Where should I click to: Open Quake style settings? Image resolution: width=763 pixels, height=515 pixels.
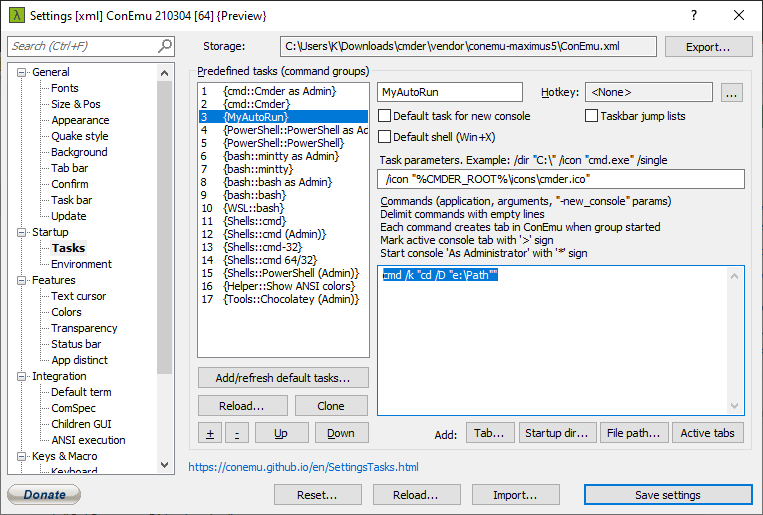[x=80, y=136]
